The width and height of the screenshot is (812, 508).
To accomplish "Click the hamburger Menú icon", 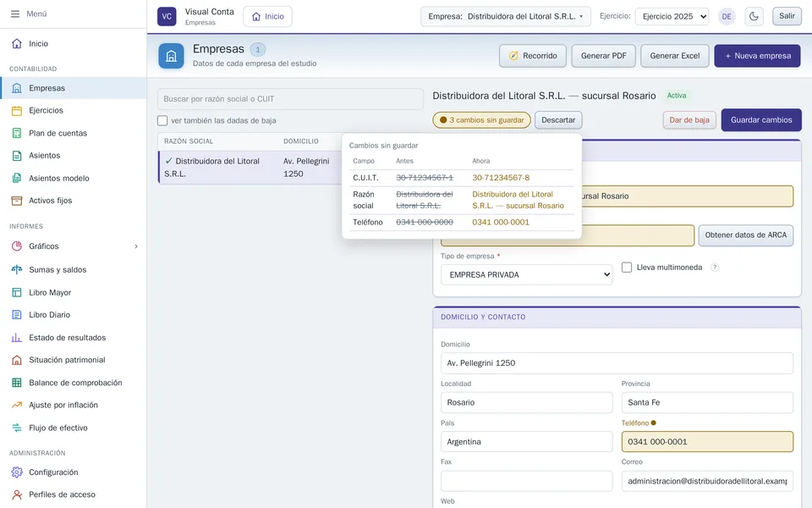I will [x=15, y=14].
